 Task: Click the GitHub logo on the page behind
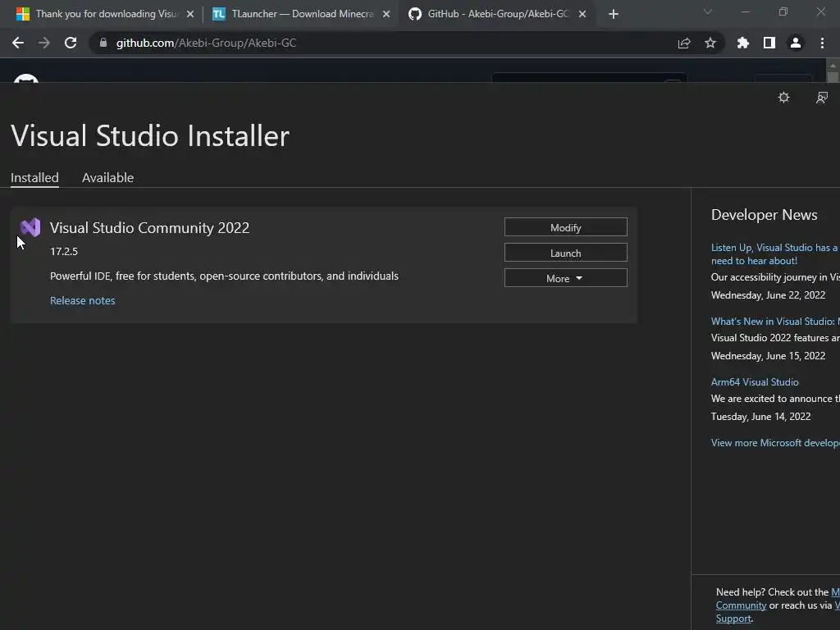[26, 78]
